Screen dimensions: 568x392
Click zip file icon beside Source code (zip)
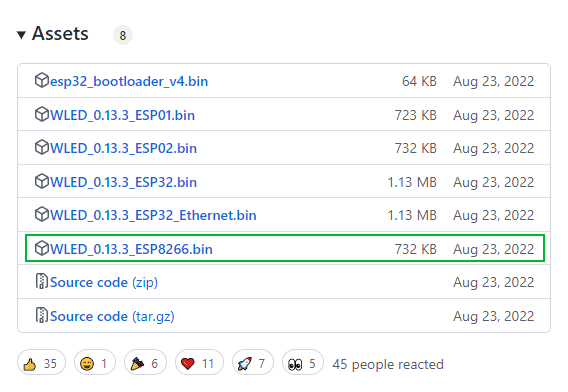pos(42,281)
